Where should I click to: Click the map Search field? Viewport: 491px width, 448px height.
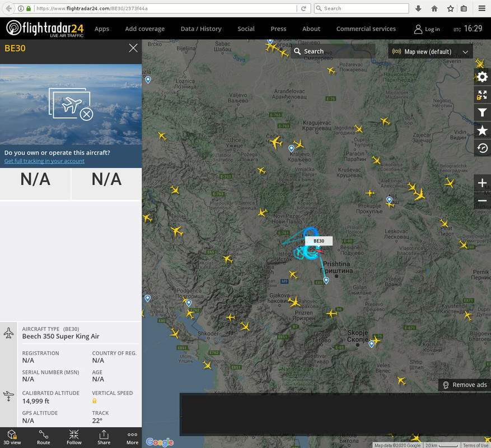(333, 52)
